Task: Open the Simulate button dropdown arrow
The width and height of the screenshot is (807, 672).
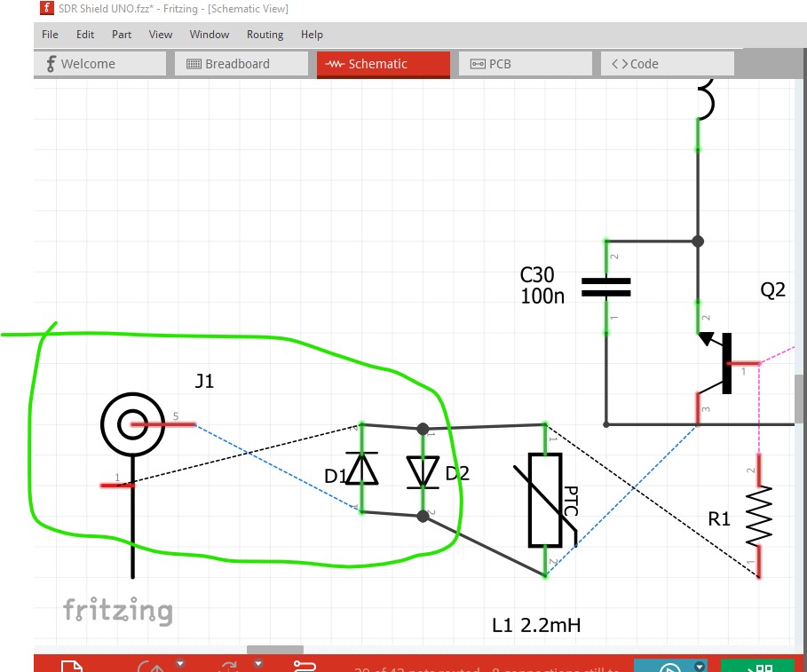Action: click(699, 667)
